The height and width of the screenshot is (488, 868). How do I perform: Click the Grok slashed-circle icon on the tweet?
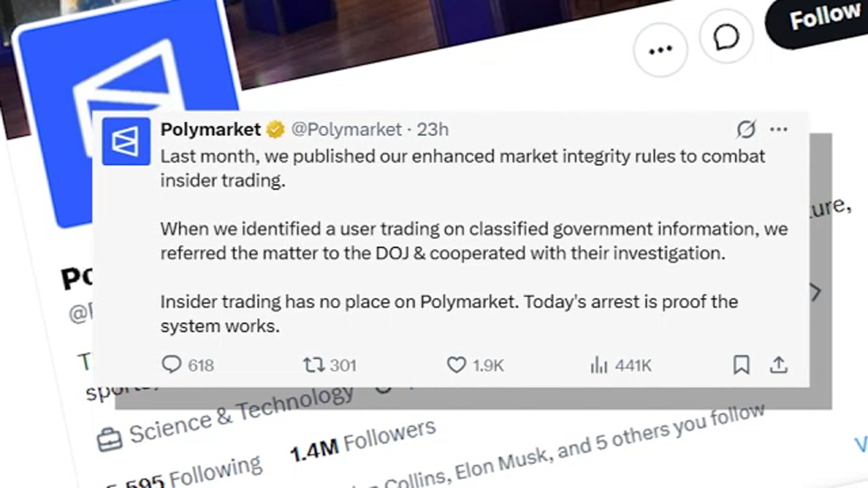click(x=746, y=129)
